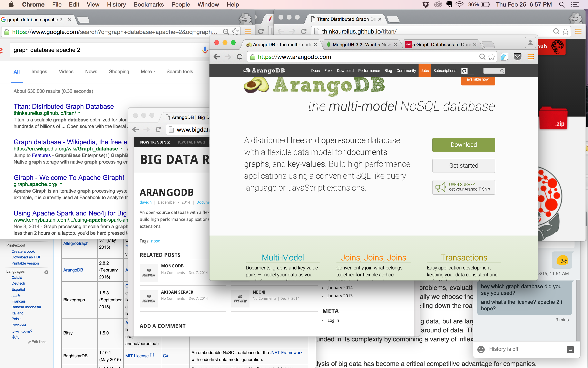Open Giraph - Welcome To Apache Giraph result
The height and width of the screenshot is (368, 588).
pyautogui.click(x=69, y=178)
